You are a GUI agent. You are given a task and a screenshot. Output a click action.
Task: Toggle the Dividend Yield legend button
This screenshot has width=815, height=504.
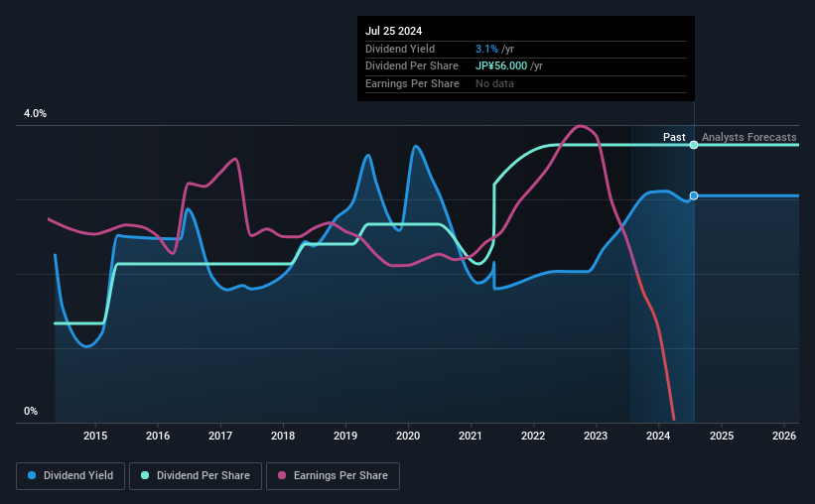[70, 476]
